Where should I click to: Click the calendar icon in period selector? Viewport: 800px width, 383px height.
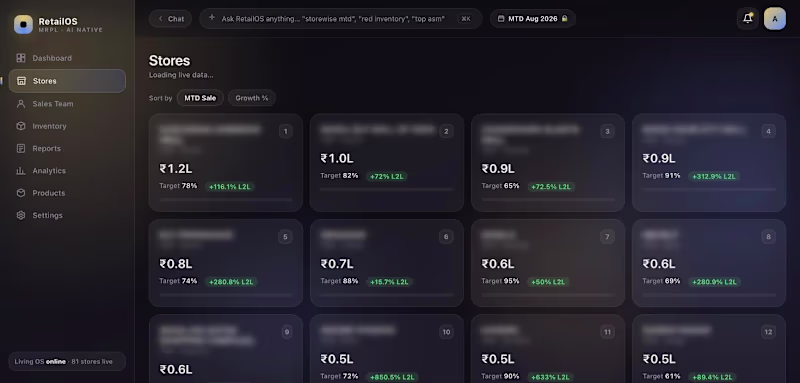[501, 19]
